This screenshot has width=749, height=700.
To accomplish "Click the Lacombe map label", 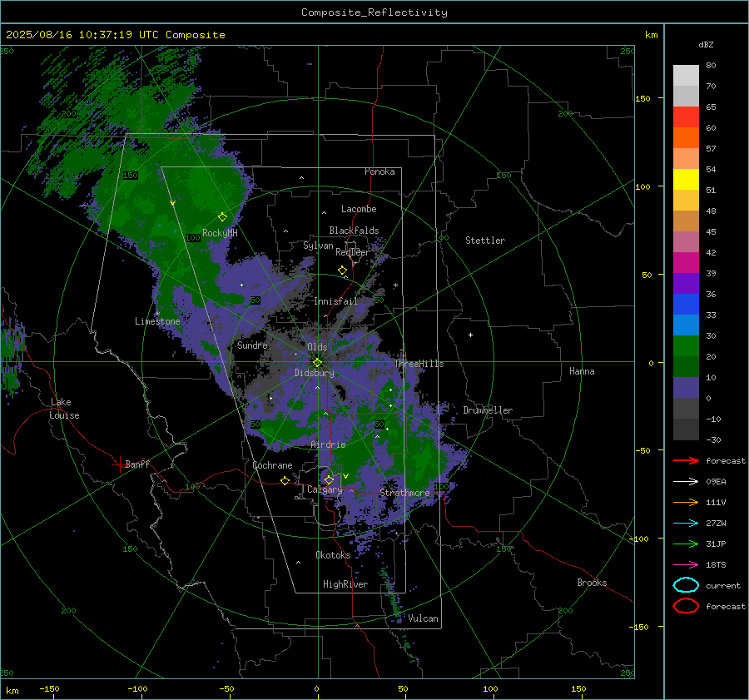I will coord(359,209).
